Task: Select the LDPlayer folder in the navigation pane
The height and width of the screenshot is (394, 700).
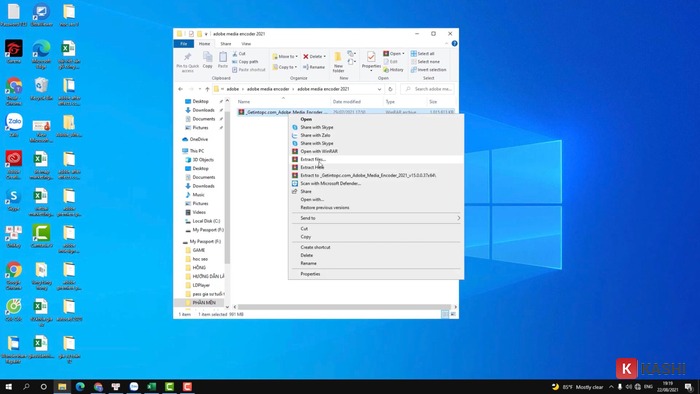Action: pos(197,285)
